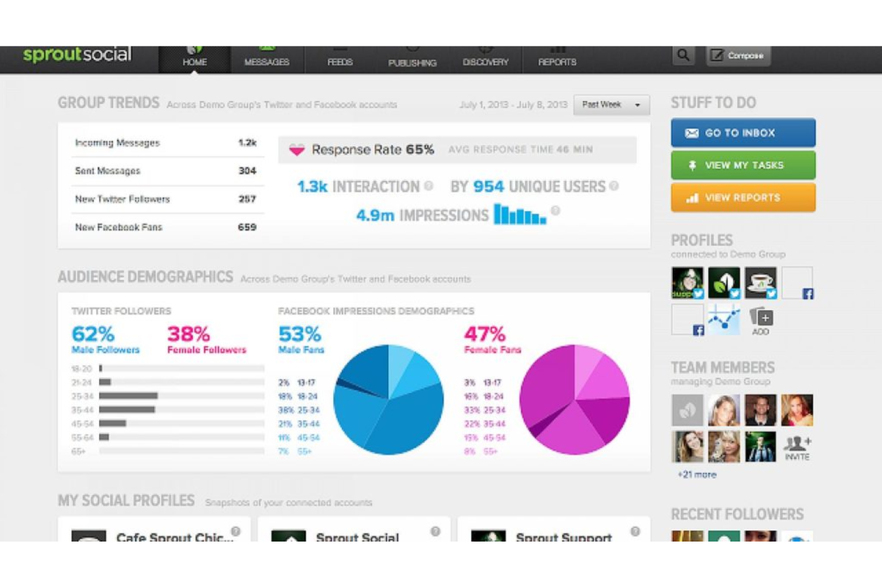Viewport: 882px width, 588px height.
Task: Go to the Home tab
Action: click(x=194, y=60)
